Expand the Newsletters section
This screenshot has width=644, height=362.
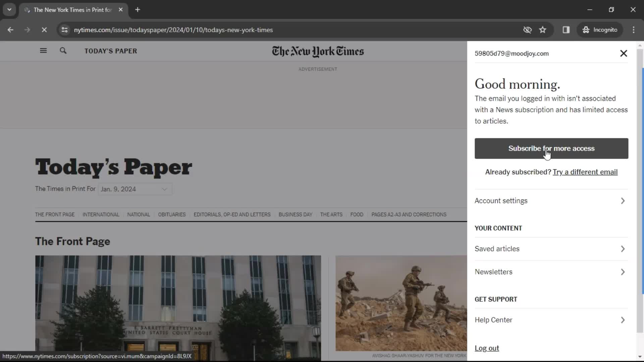click(x=551, y=271)
